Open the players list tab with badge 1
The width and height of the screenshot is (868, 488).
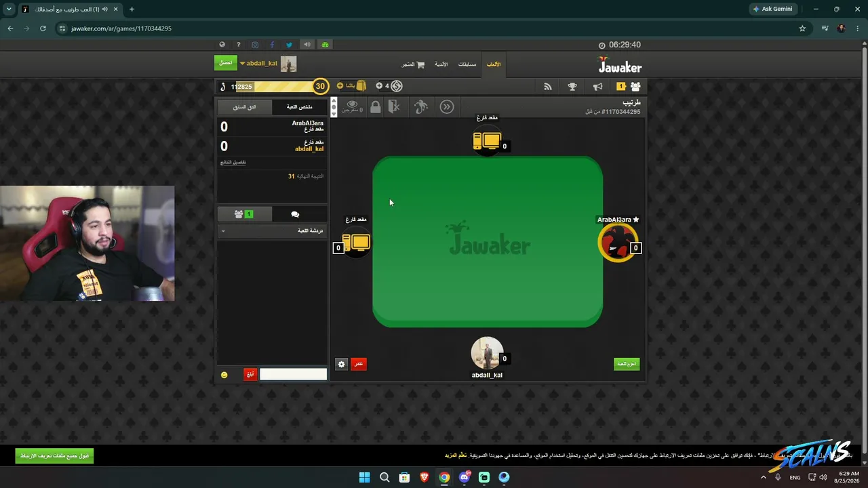[243, 214]
